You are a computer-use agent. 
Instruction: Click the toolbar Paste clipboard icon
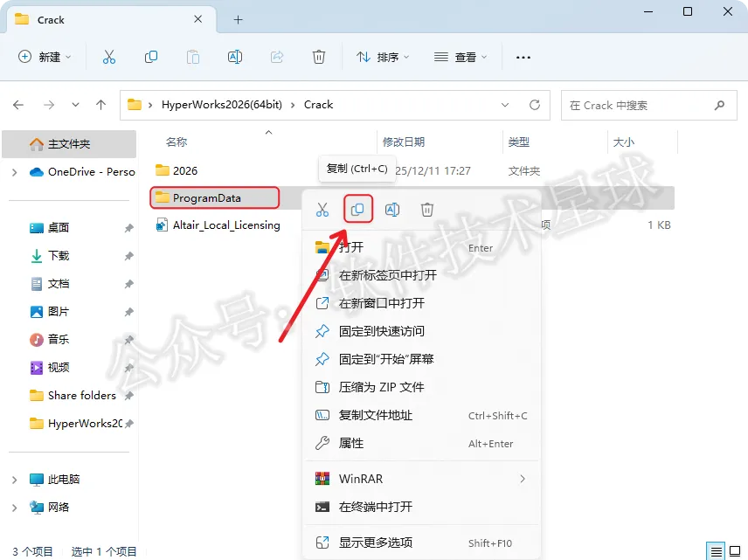tap(193, 58)
